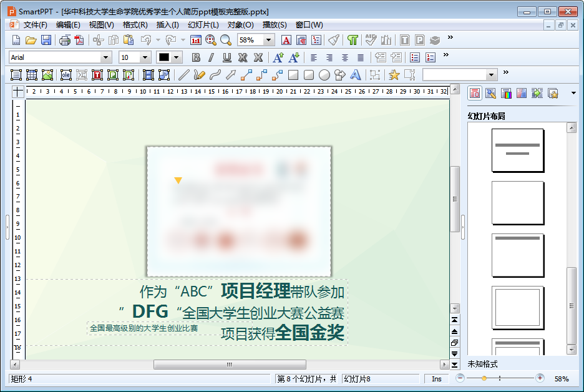Image resolution: width=584 pixels, height=392 pixels.
Task: Toggle the pilcrow formatting marks icon
Action: pos(353,40)
